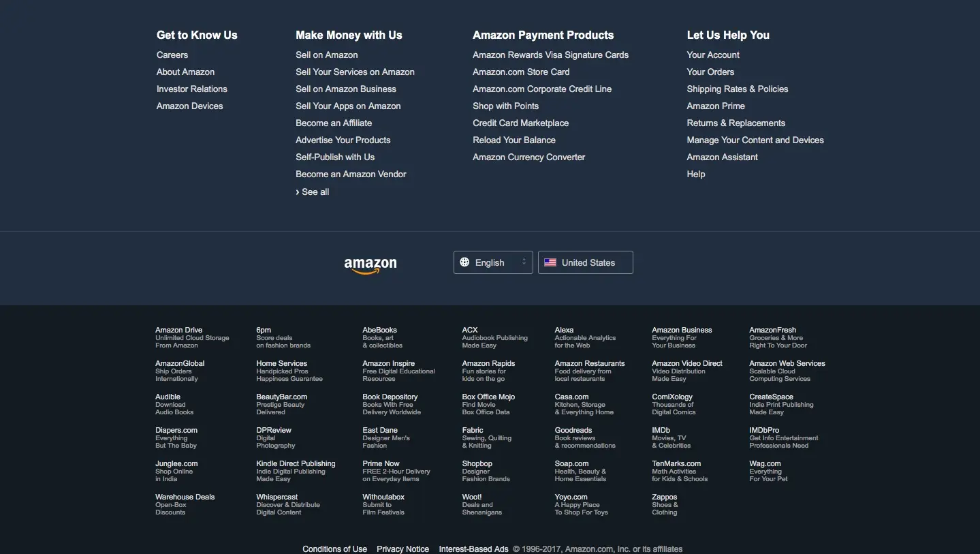
Task: Click the 6pm fashion brands link
Action: pos(283,337)
